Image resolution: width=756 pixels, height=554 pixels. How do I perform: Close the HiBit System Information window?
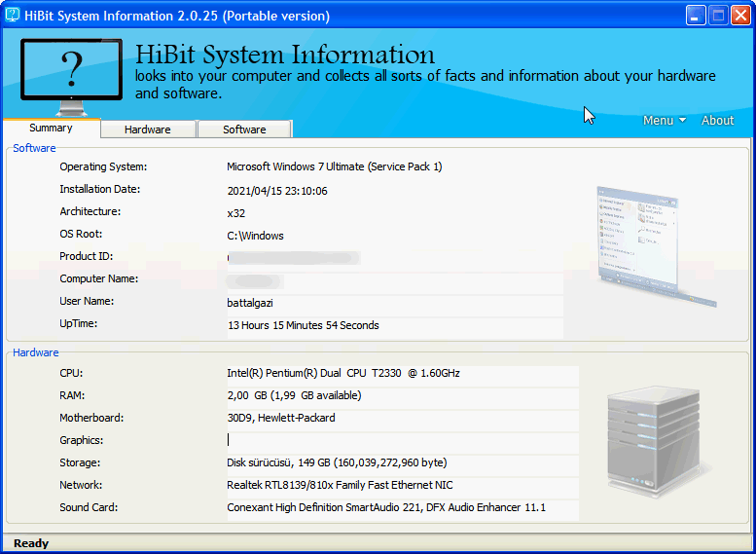click(x=740, y=16)
